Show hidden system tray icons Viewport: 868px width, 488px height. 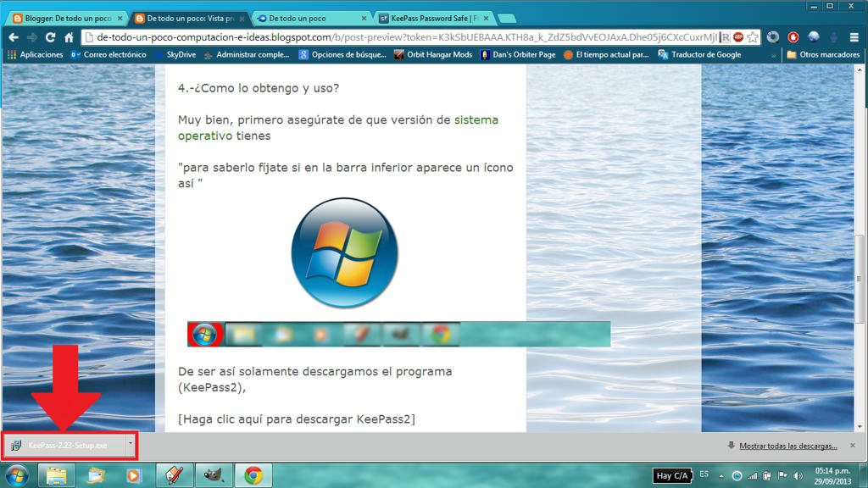click(721, 476)
